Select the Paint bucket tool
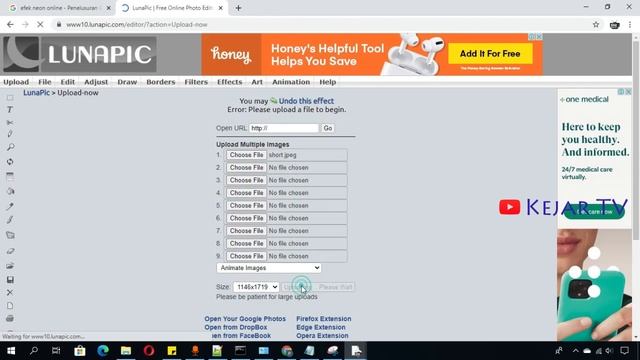Screen dimensions: 640x360 click(10, 191)
